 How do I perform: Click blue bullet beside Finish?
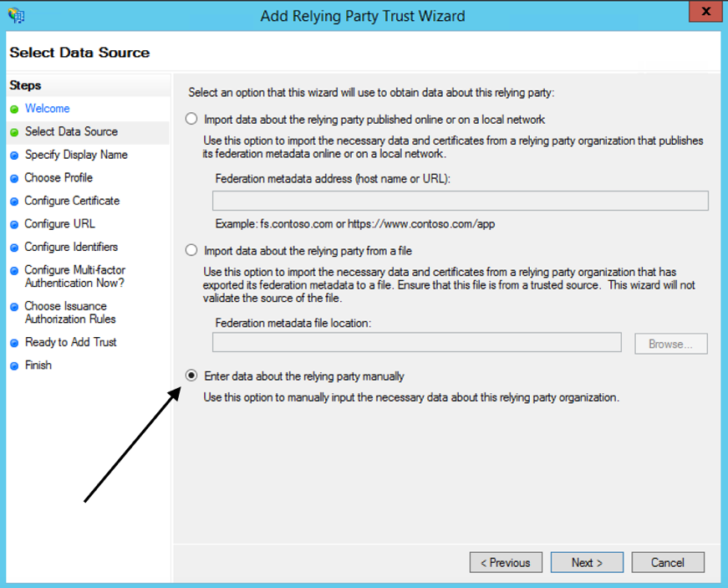click(14, 366)
